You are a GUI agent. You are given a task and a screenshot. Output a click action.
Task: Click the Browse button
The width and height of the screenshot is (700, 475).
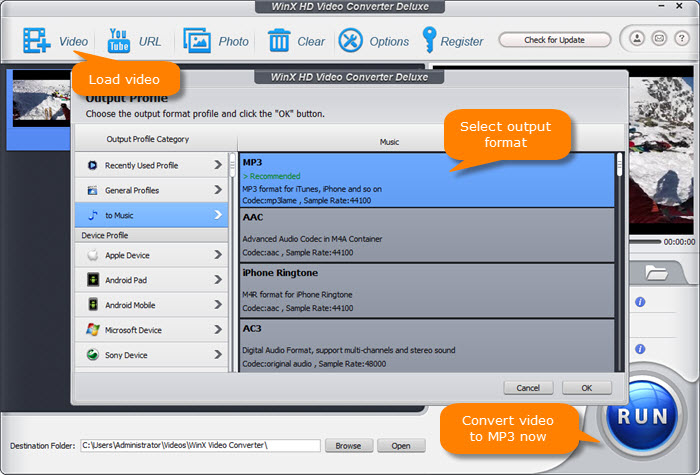coord(348,446)
